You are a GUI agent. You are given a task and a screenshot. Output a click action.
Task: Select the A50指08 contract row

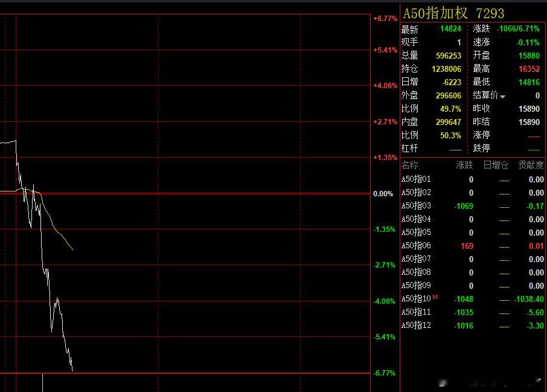(x=472, y=272)
